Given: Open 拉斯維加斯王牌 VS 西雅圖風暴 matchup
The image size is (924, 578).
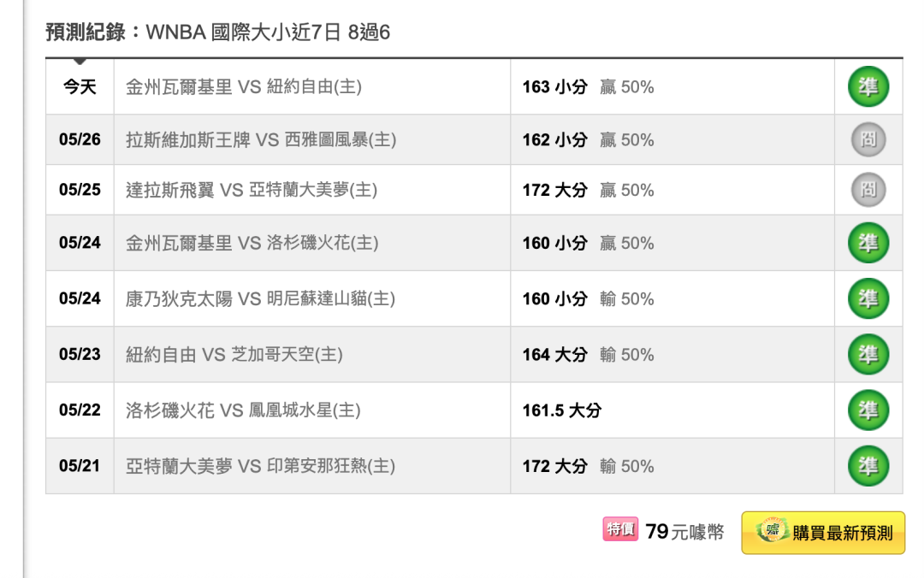Looking at the screenshot, I should click(x=260, y=139).
